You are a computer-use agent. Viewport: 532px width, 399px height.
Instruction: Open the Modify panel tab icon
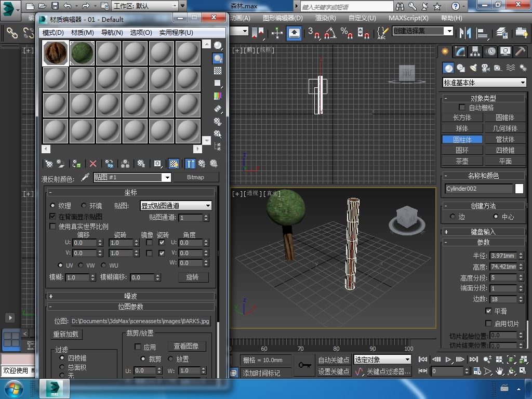(x=460, y=51)
